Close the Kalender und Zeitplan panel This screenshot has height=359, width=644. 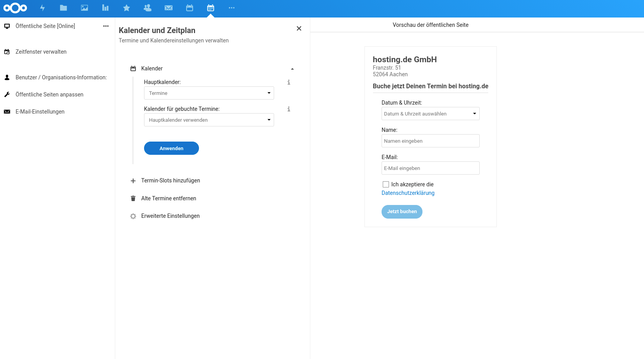coord(299,28)
